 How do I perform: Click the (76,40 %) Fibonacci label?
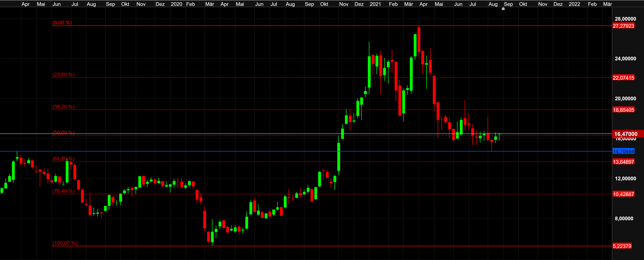tap(64, 191)
